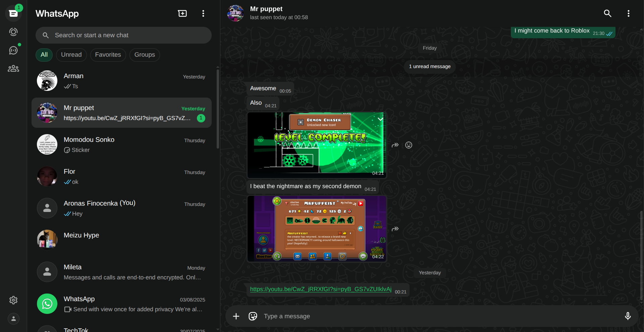Open the Momodou Sonko chat
Image resolution: width=644 pixels, height=332 pixels.
(x=121, y=145)
